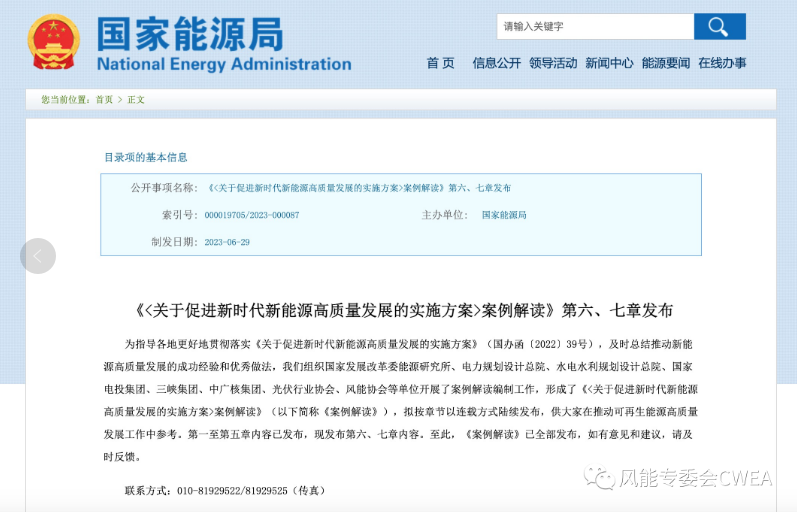Viewport: 797px width, 512px height.
Task: Click the issue date 2023-06-29
Action: (x=227, y=242)
